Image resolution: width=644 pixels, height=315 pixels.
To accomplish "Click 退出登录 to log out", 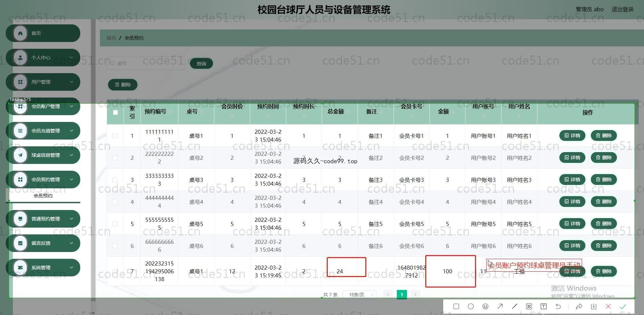I will point(622,9).
